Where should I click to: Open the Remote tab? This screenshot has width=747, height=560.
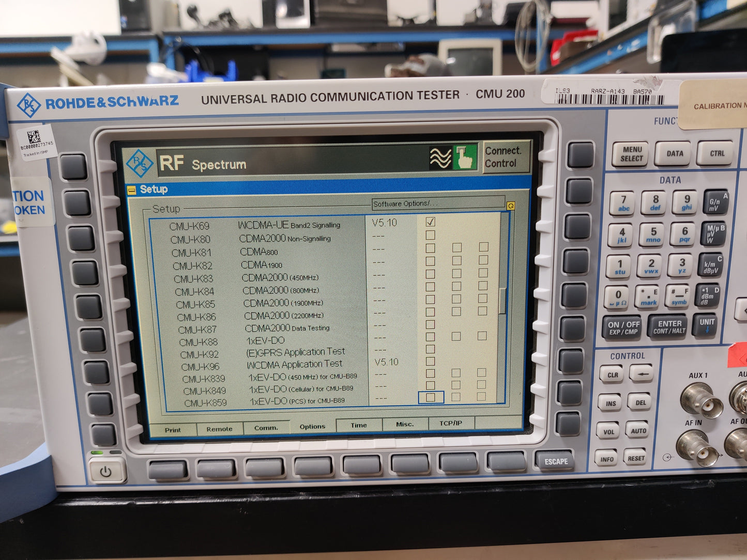tap(219, 429)
